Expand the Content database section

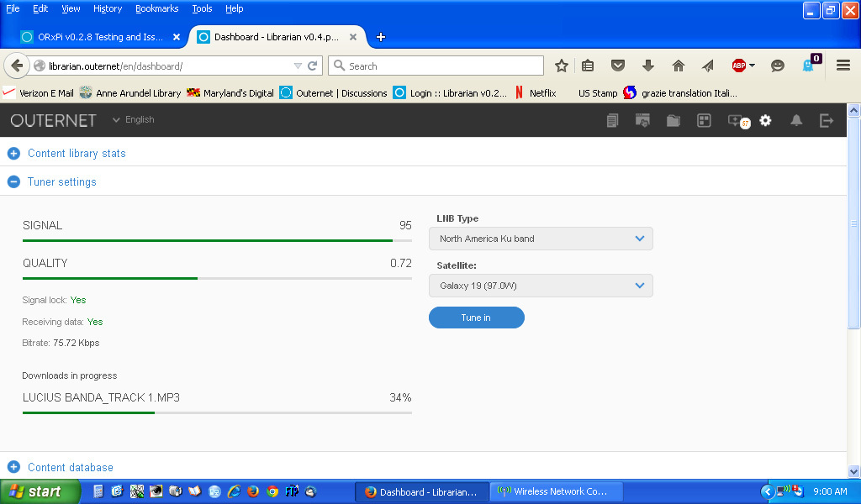(61, 467)
